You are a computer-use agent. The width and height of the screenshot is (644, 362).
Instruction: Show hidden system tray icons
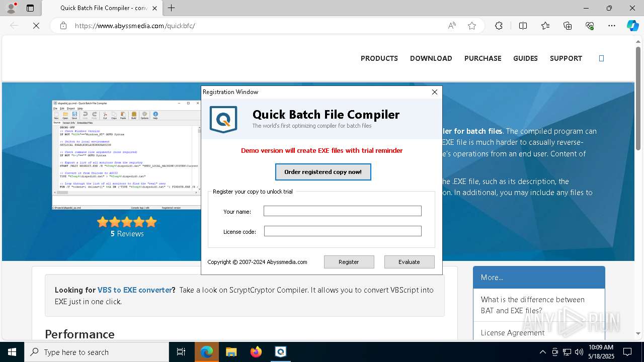tap(542, 352)
